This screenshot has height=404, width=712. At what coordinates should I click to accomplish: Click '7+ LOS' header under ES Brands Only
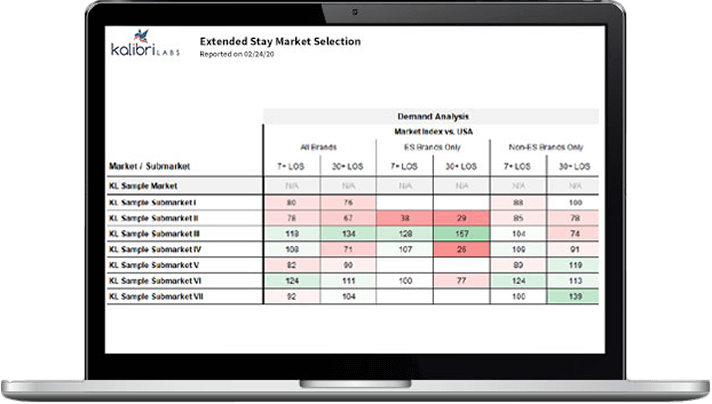[404, 167]
